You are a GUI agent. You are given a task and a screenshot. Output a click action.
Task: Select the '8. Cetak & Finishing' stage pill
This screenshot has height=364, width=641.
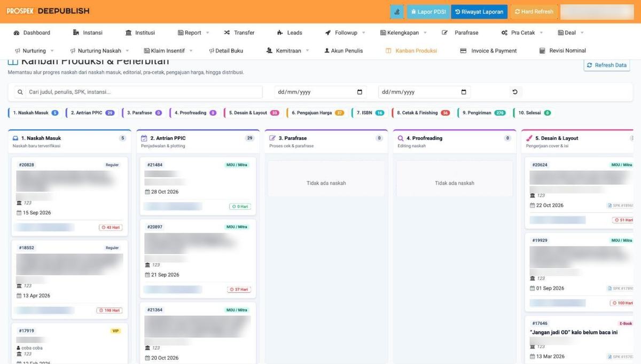(x=422, y=113)
